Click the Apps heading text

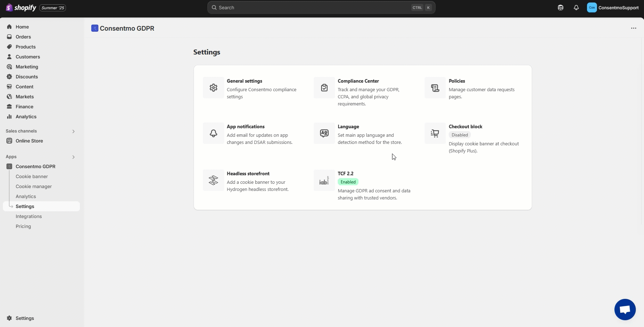click(11, 157)
